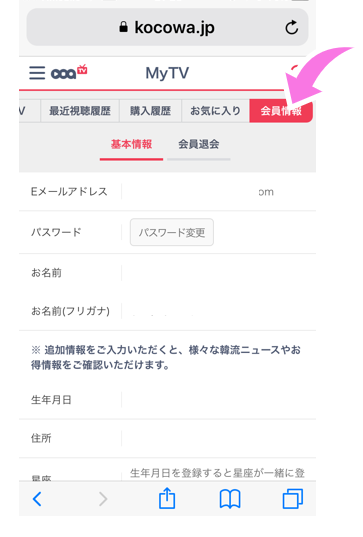Viewport: 363px width, 537px height.
Task: Open Safari bookmarks book icon
Action: tap(230, 499)
